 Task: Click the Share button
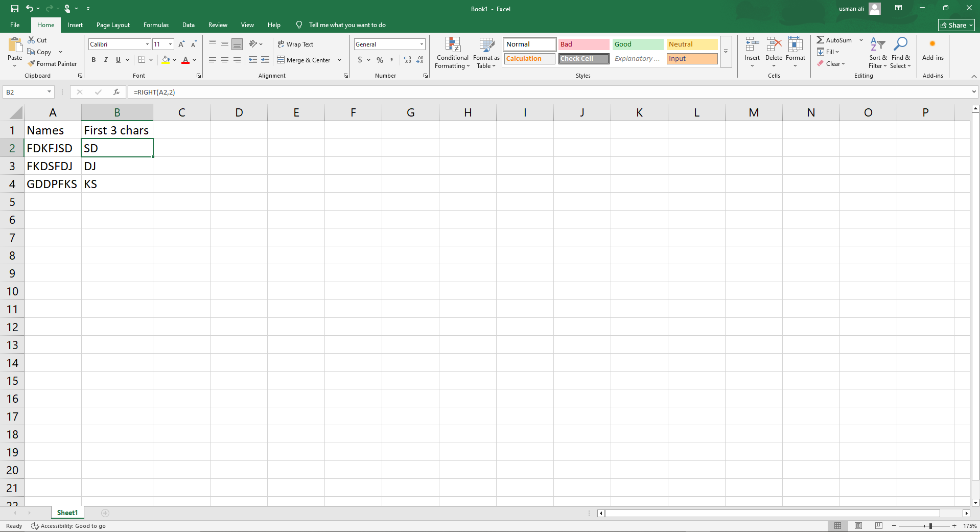tap(956, 25)
